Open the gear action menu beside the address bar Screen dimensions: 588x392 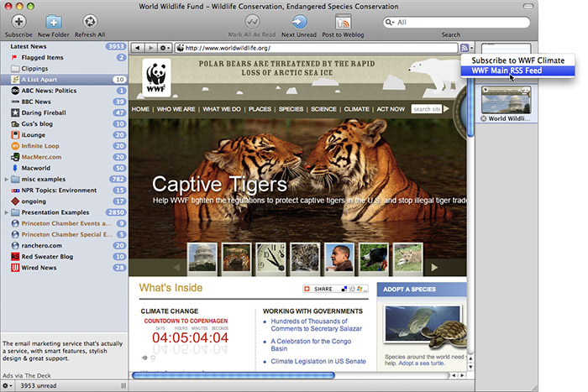(x=165, y=48)
